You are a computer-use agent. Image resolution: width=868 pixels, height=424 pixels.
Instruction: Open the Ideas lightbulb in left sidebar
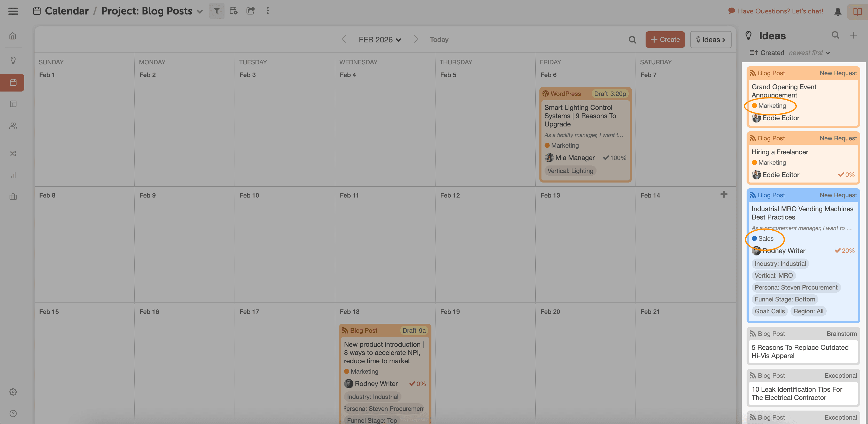click(13, 60)
